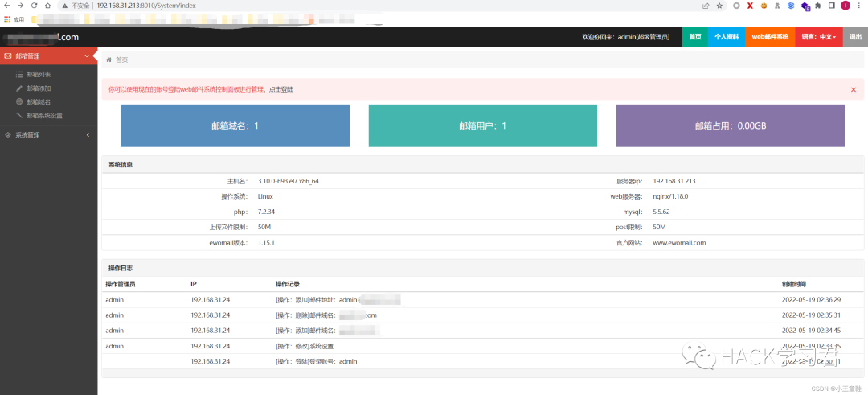Open 邮箱系统设置 in the sidebar
Image resolution: width=868 pixels, height=395 pixels.
(44, 116)
